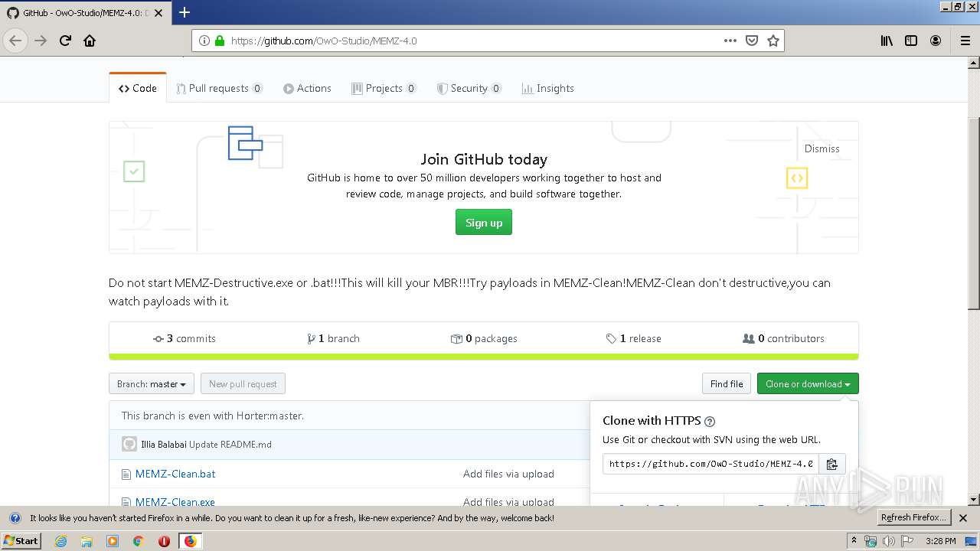Click the green Sign up button
980x551 pixels.
coord(484,223)
